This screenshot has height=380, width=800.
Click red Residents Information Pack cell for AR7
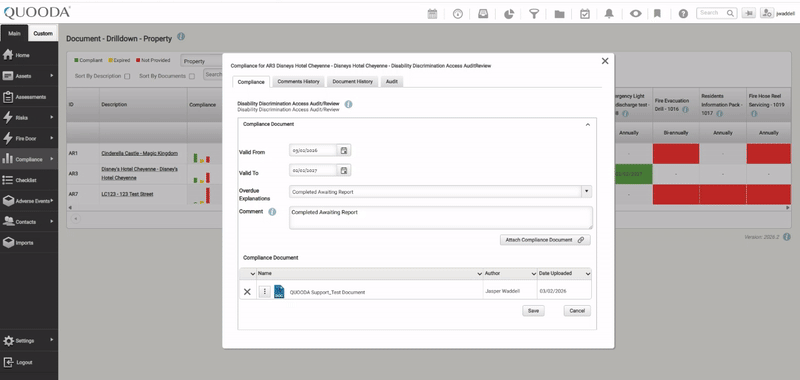tap(722, 194)
